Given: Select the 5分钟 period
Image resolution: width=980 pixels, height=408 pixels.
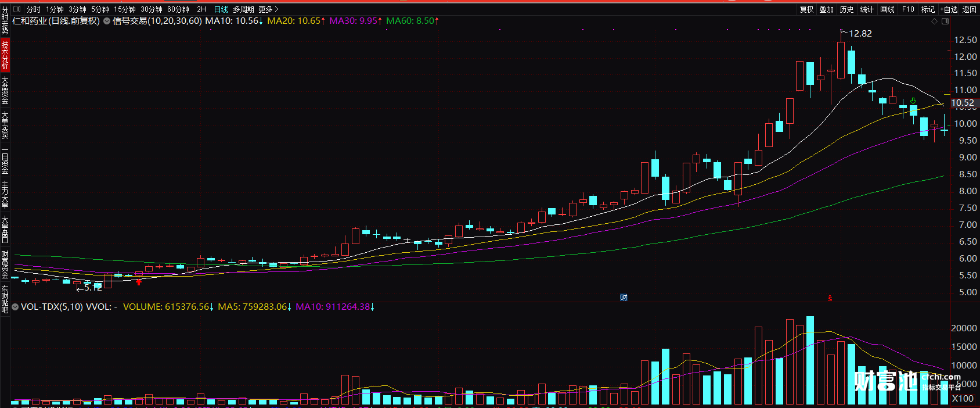Looking at the screenshot, I should tap(100, 9).
